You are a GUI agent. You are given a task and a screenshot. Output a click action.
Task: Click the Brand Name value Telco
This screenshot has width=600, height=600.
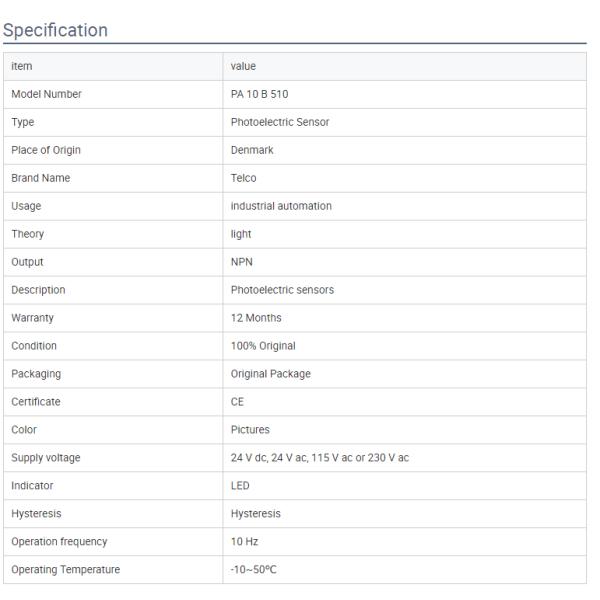tap(244, 178)
